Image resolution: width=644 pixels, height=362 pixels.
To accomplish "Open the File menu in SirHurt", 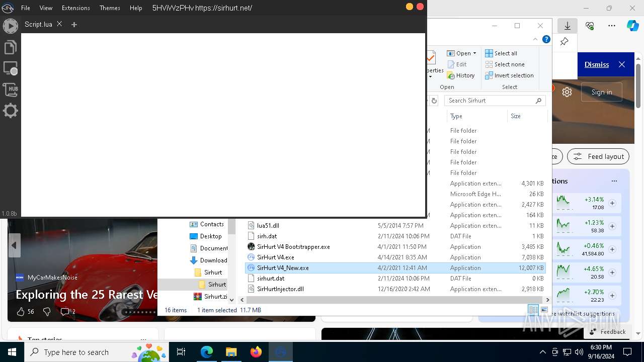I will tap(26, 8).
